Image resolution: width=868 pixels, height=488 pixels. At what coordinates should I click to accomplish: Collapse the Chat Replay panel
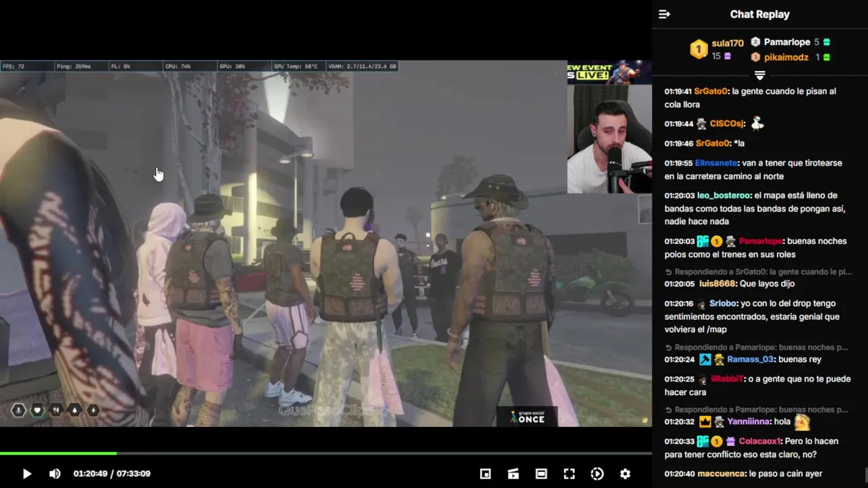tap(665, 14)
